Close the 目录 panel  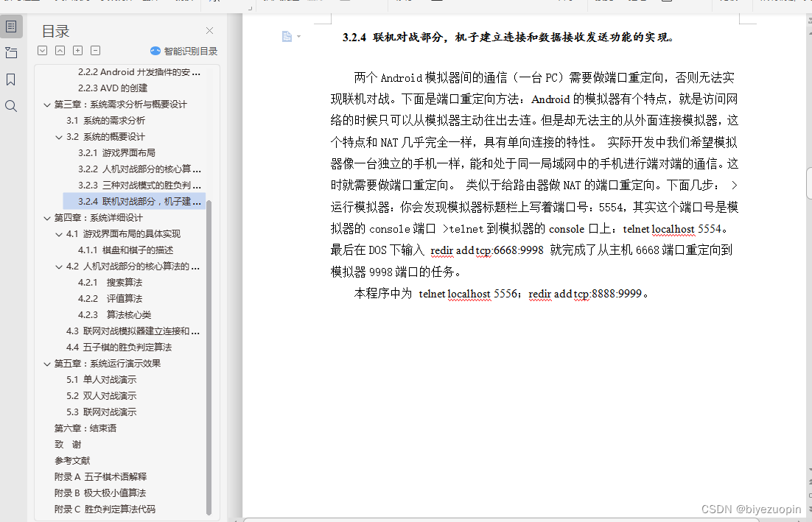click(x=209, y=30)
